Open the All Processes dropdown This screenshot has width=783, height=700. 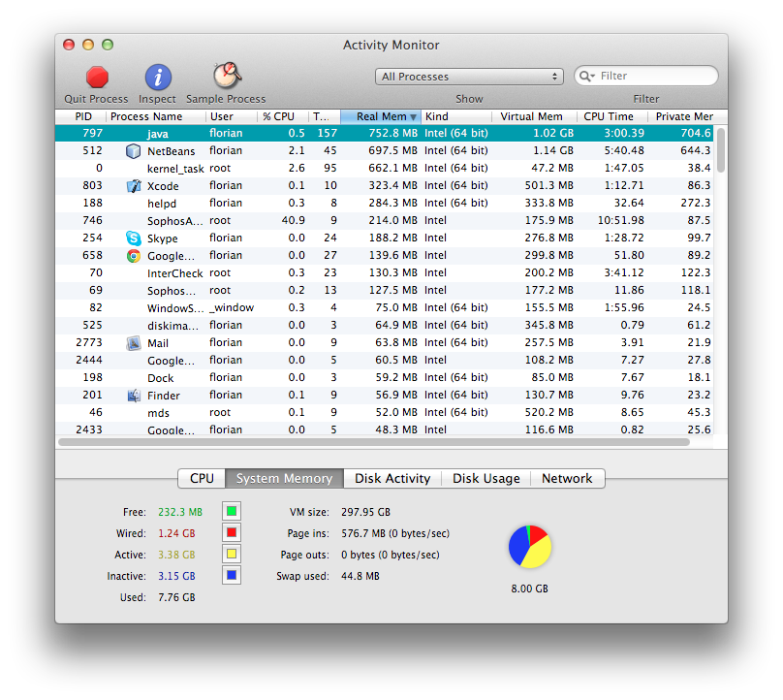(469, 77)
